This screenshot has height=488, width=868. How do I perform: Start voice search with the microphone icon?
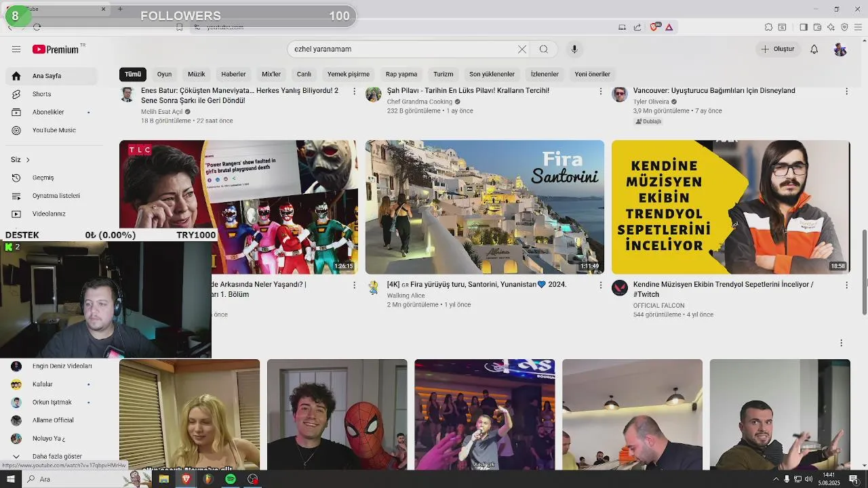coord(574,49)
